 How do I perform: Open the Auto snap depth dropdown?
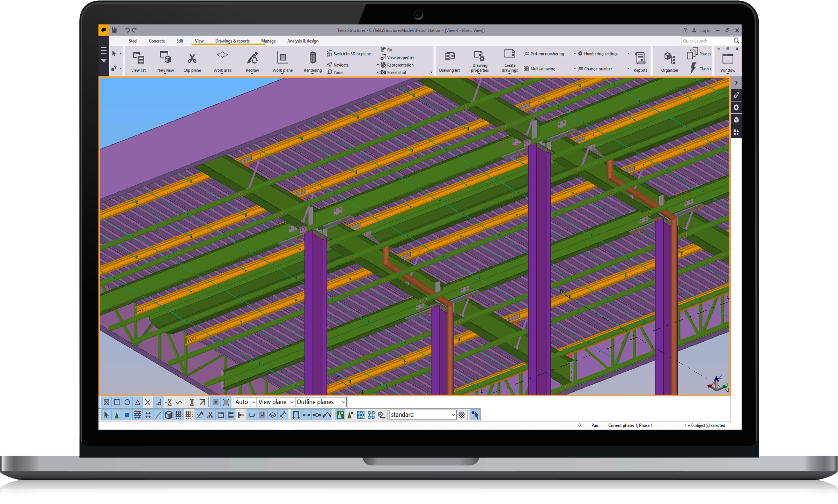click(245, 402)
